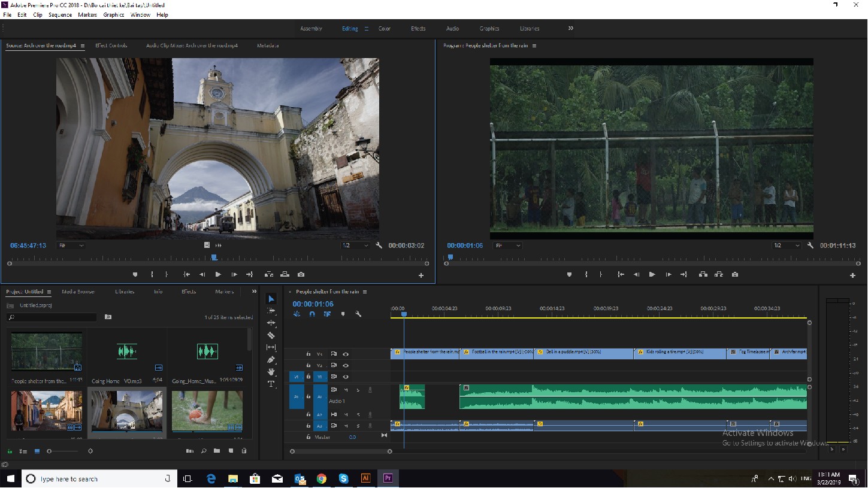This screenshot has width=868, height=488.
Task: Click Export Frame camera in Program monitor
Action: 735,275
